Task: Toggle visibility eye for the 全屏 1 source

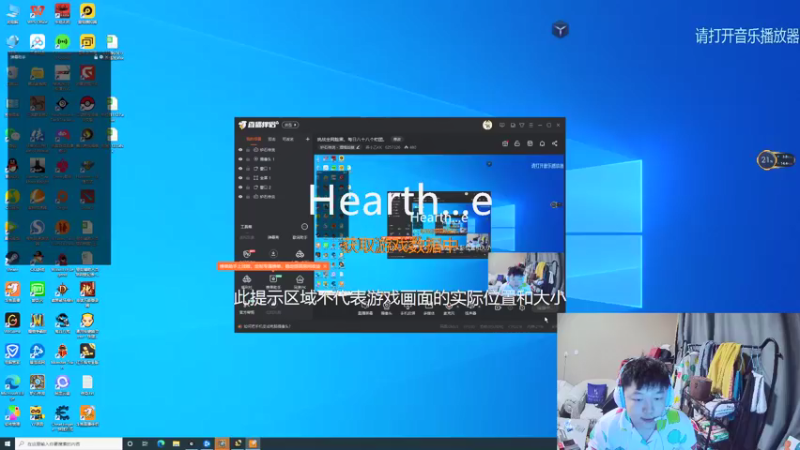Action: [x=240, y=178]
